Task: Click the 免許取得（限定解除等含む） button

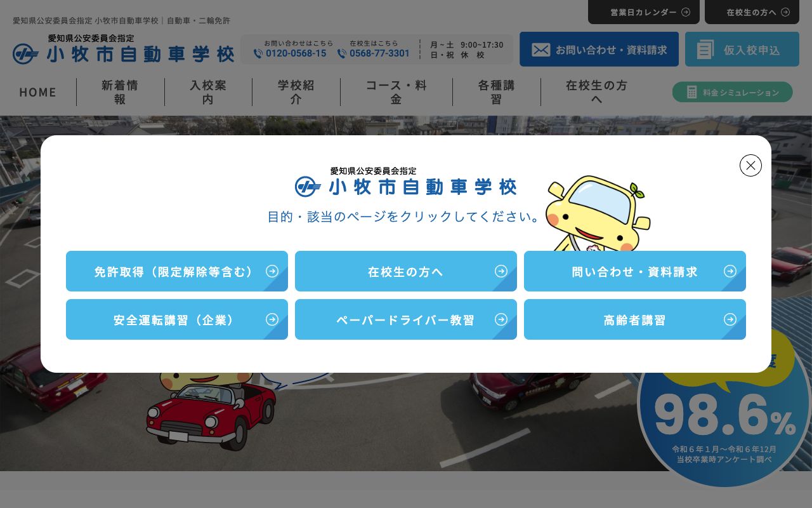Action: pos(176,271)
